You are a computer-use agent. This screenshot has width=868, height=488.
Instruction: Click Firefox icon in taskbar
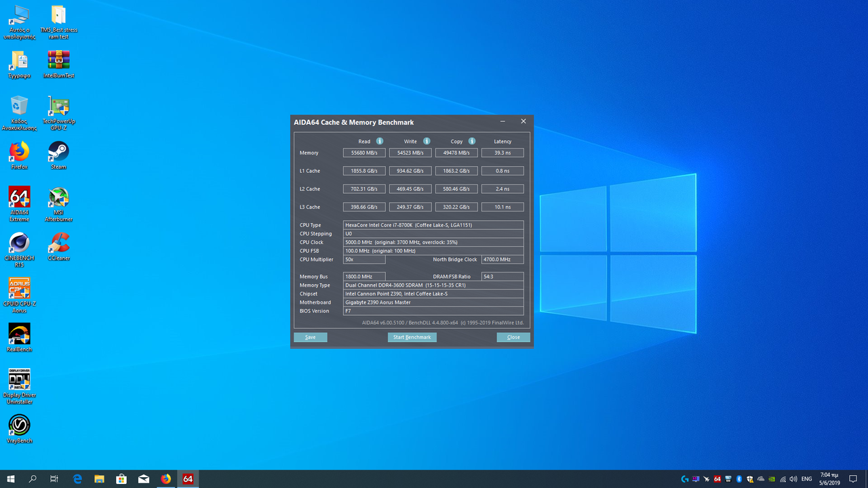166,479
